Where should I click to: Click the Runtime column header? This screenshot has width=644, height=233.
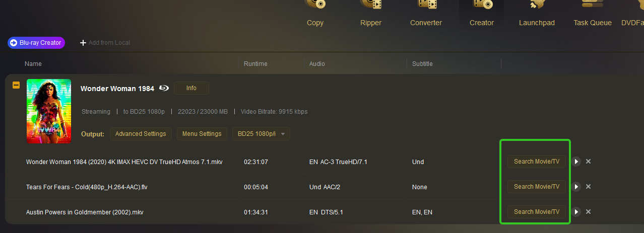pos(255,64)
